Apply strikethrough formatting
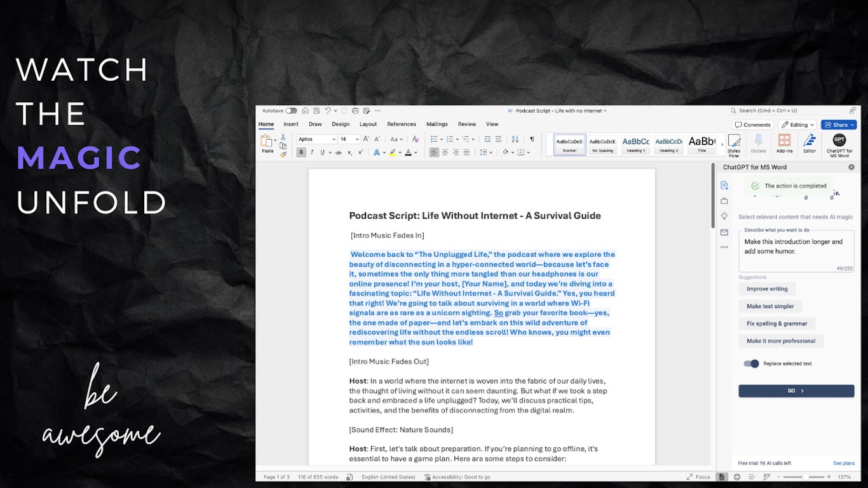Screen dimensions: 868x488 [x=338, y=152]
